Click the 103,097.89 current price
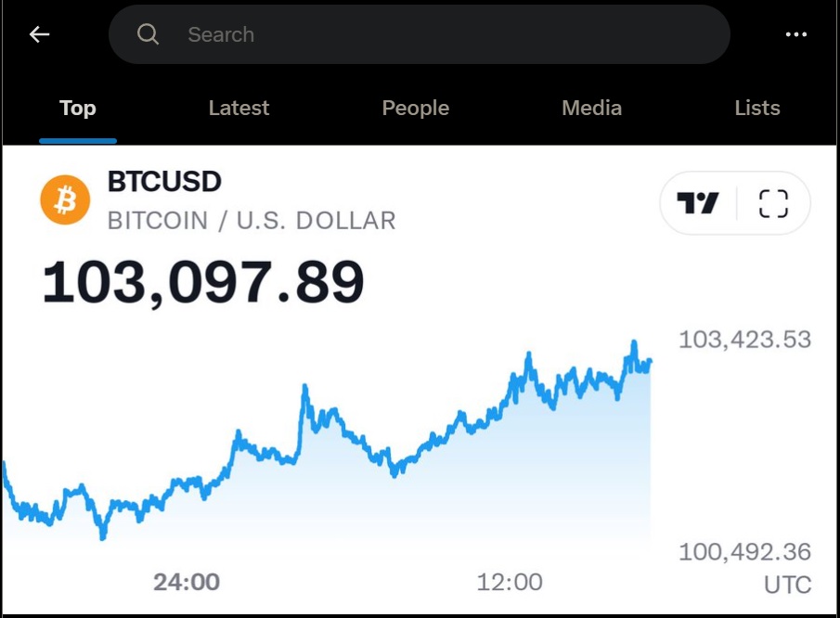 (x=203, y=282)
